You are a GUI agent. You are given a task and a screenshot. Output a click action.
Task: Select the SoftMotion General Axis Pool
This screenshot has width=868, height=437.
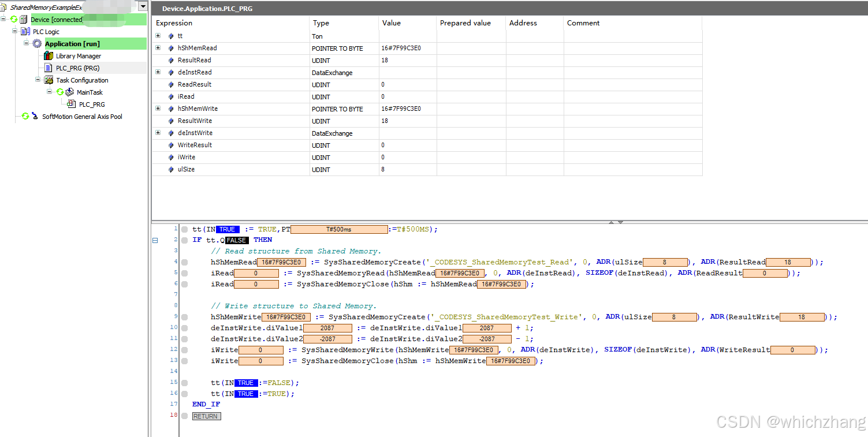81,116
